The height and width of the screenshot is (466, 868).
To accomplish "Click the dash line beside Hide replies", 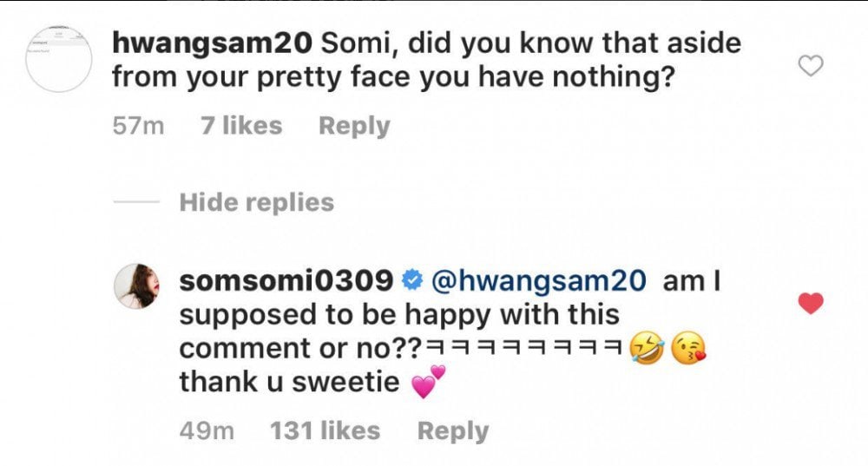I will (136, 203).
